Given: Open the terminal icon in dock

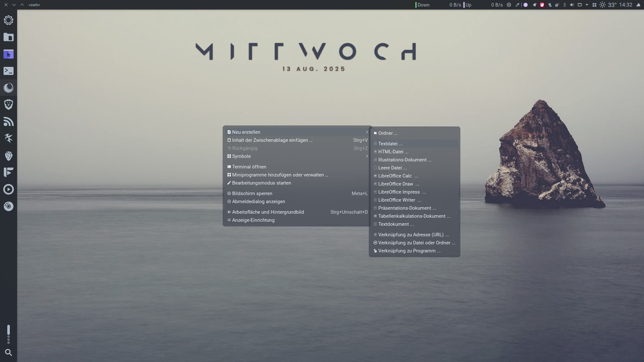Looking at the screenshot, I should coord(8,71).
